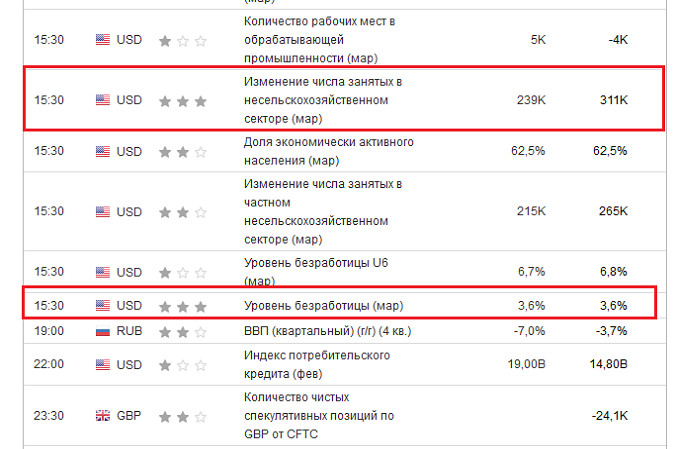Open the Уровень безработицы (мар) event

coord(315,305)
